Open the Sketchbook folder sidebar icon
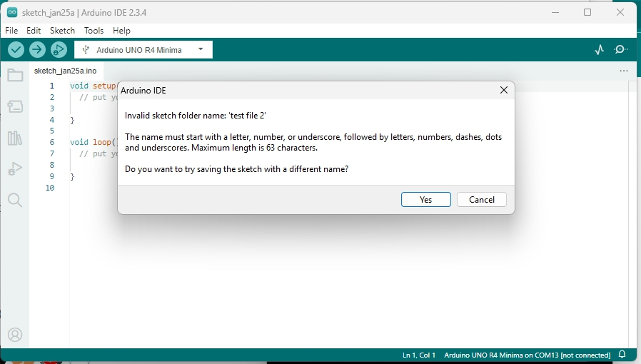 click(x=15, y=75)
